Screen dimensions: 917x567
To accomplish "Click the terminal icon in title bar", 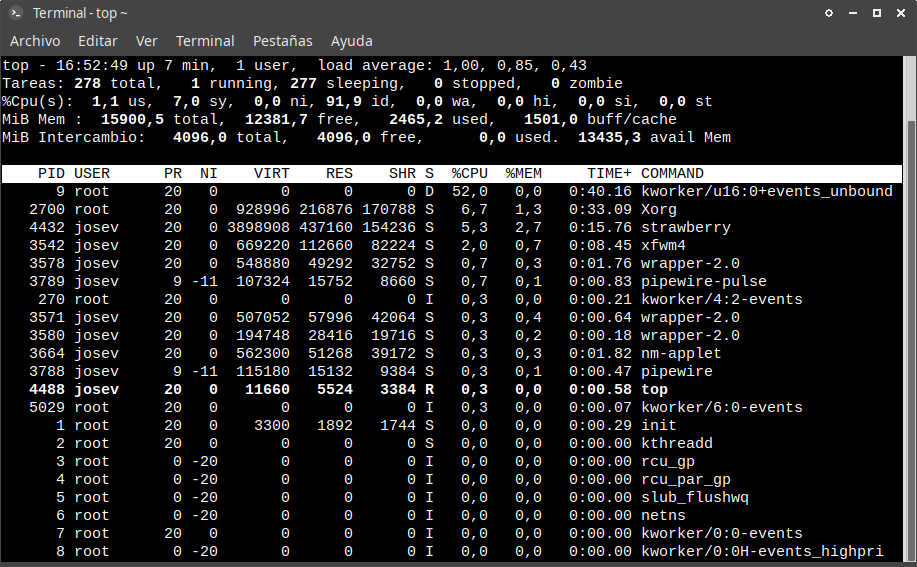I will tap(16, 13).
